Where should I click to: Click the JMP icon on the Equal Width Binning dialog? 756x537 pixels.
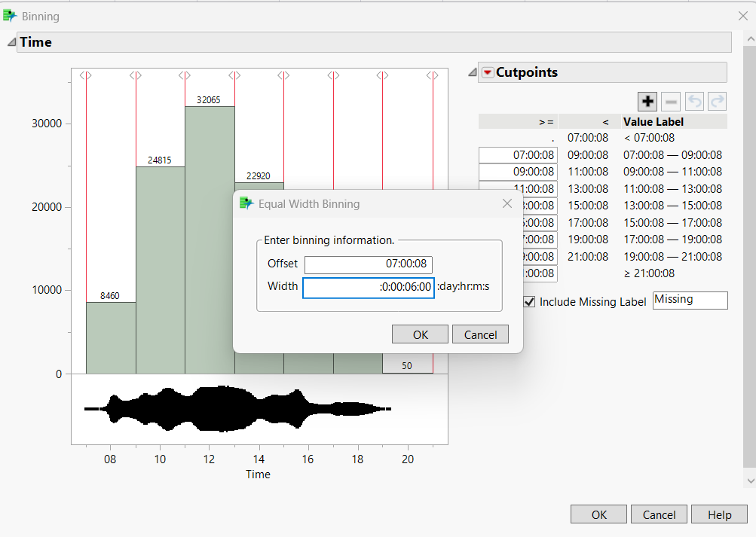coord(246,203)
